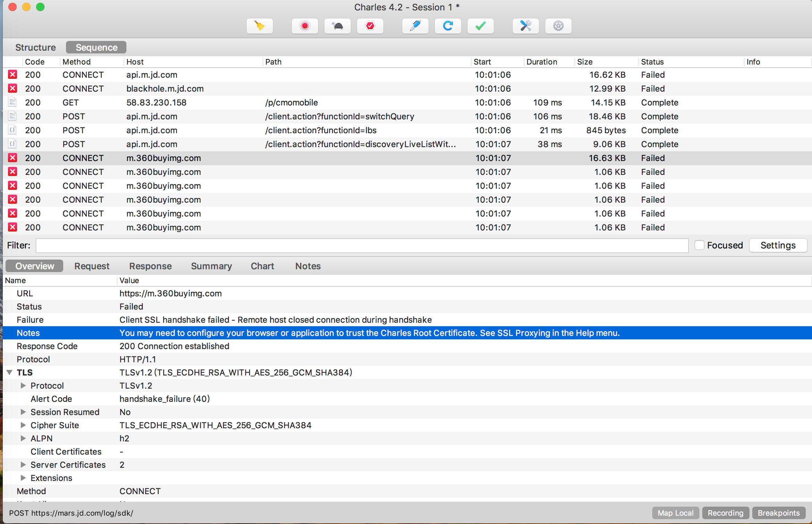Toggle the Focused filter checkbox
Viewport: 812px width, 524px height.
click(x=698, y=245)
